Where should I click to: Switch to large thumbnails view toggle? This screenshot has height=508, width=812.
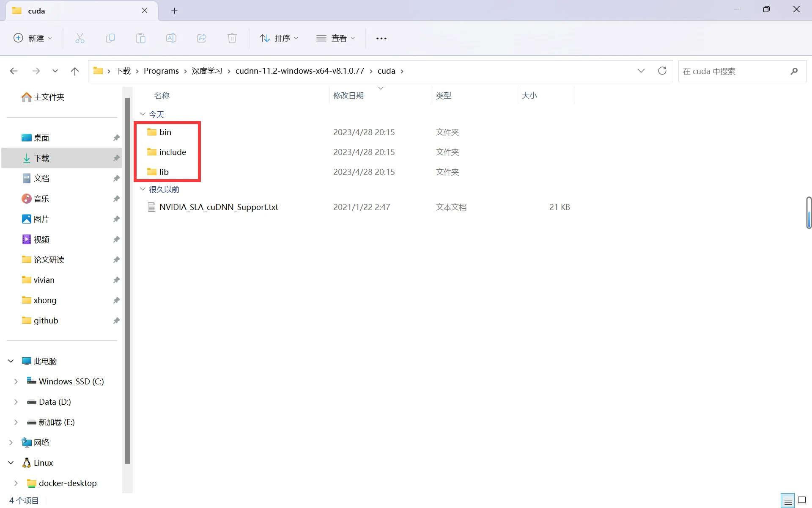pos(802,500)
